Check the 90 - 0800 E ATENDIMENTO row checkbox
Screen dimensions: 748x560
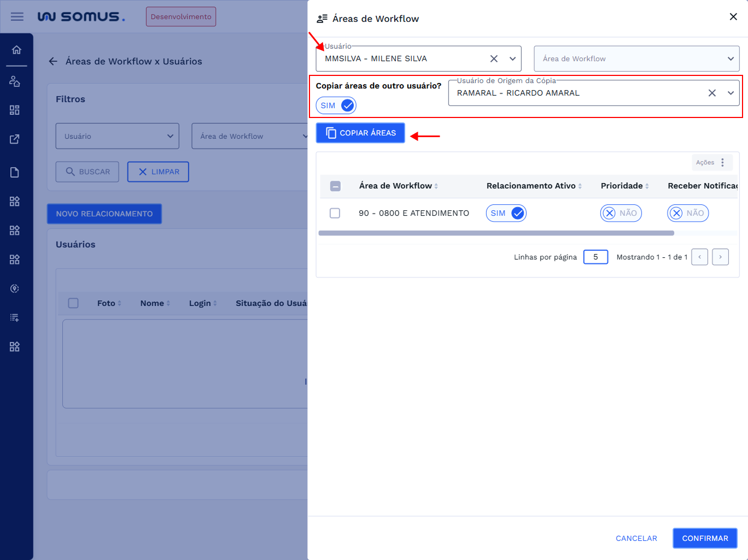(x=335, y=213)
